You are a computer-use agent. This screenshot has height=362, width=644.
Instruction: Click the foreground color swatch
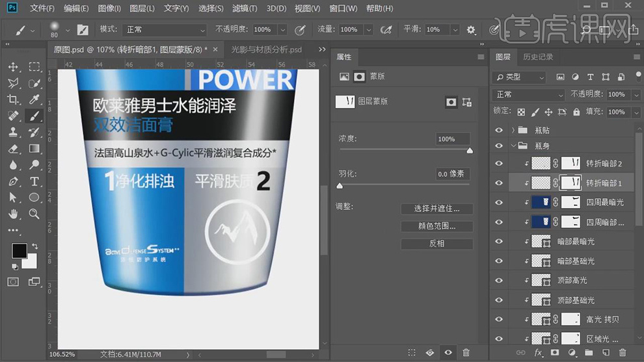(19, 251)
